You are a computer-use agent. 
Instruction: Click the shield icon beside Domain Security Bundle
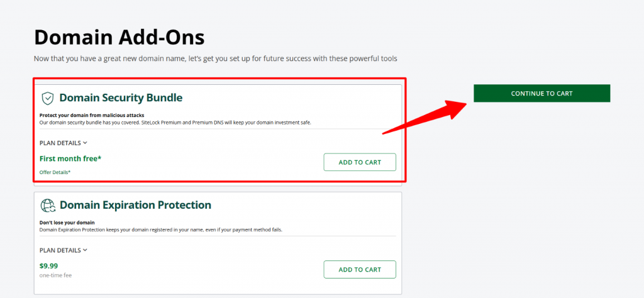[x=48, y=98]
